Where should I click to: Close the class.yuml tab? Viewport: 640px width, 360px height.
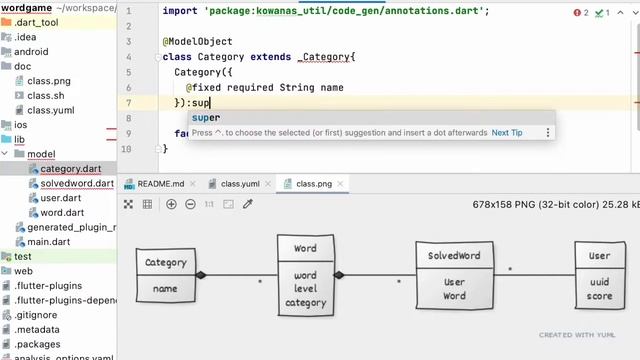point(268,184)
